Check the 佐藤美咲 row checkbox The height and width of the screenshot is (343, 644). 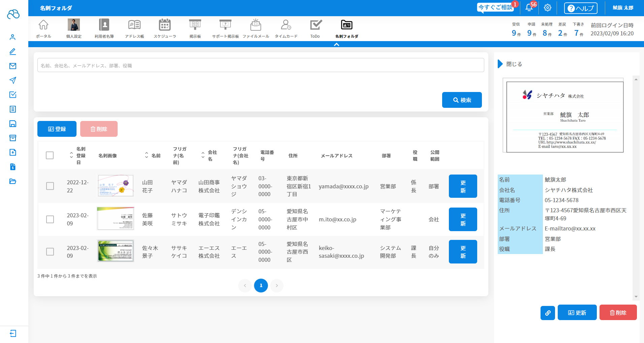click(x=50, y=219)
